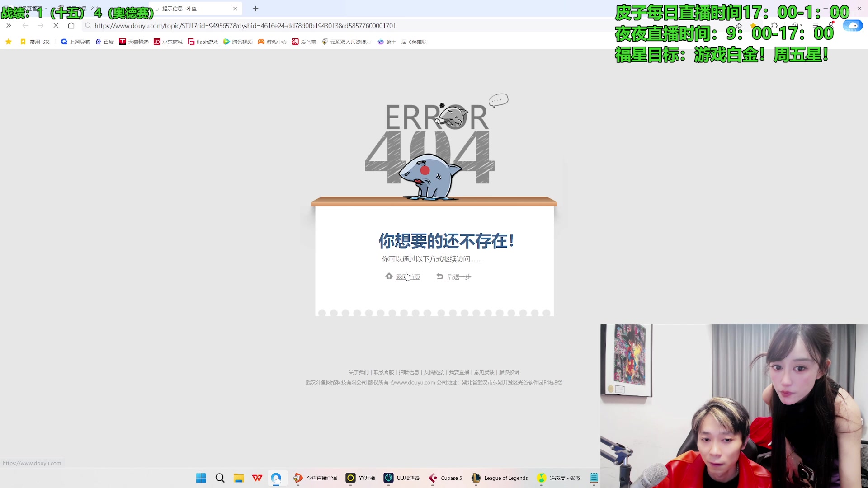868x488 pixels.
Task: Open a new browser tab
Action: 255,9
